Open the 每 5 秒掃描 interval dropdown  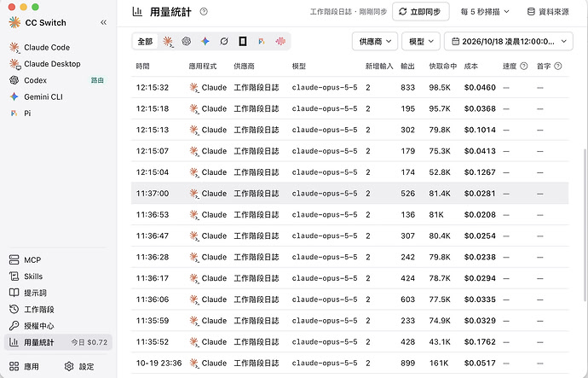[485, 12]
